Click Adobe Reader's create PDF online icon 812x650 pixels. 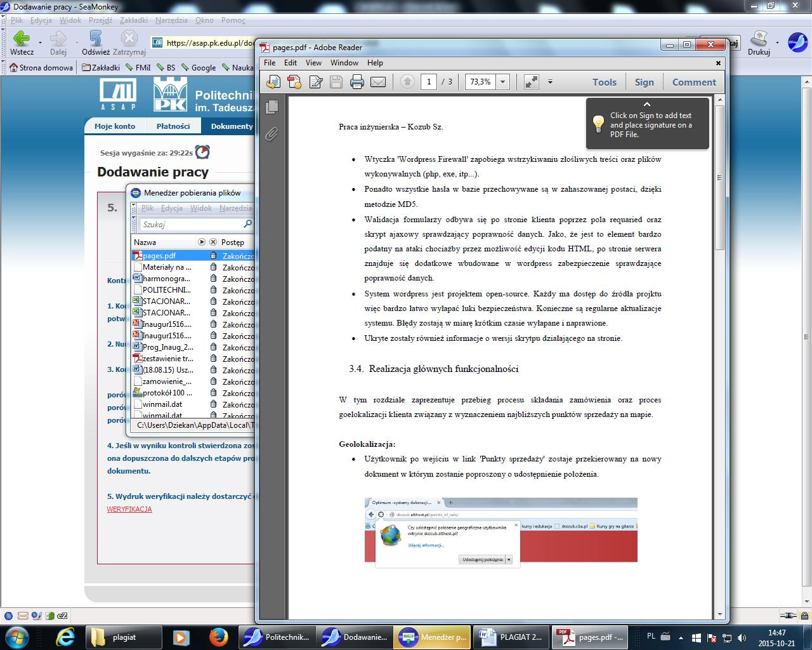(x=273, y=82)
